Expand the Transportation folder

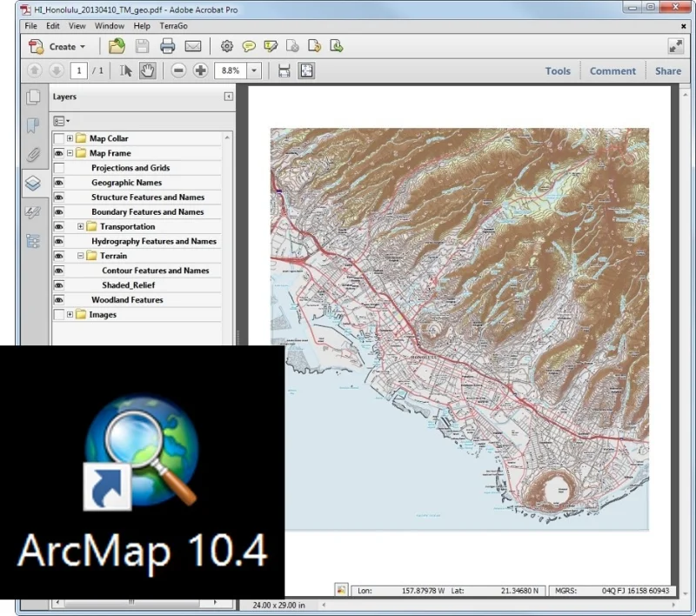tap(80, 226)
